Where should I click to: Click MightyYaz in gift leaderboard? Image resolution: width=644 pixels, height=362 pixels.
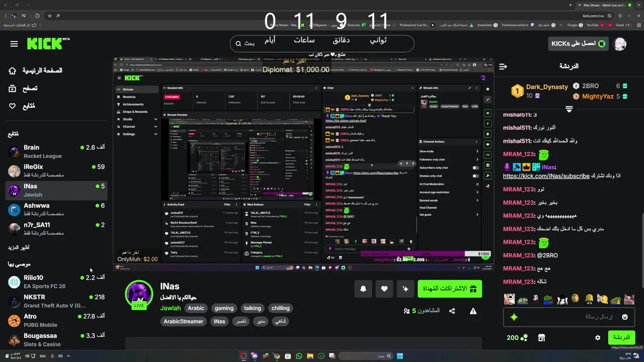pos(598,97)
